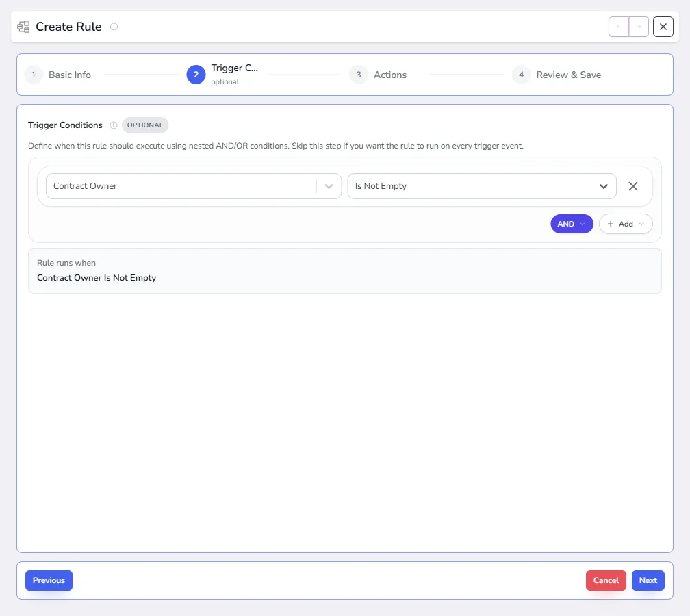Click the Create Rule workflow icon

coord(23,27)
